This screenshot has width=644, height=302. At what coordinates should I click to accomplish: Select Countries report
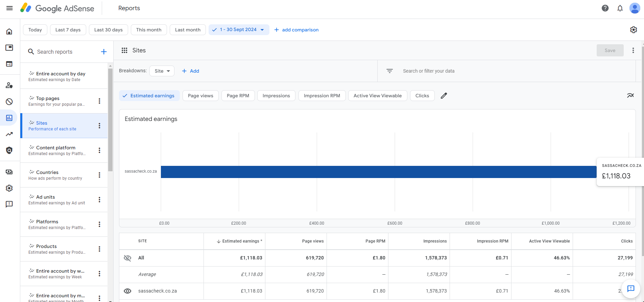tap(64, 175)
